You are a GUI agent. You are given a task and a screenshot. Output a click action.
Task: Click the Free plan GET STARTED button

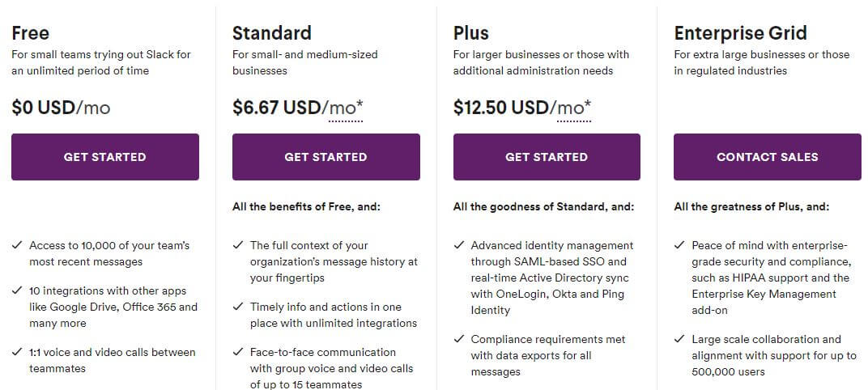(x=105, y=156)
